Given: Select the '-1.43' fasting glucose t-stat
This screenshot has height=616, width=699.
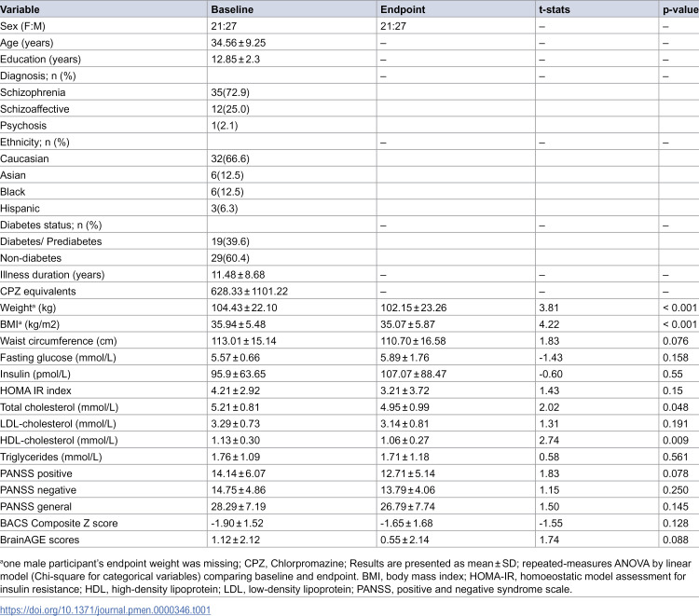Looking at the screenshot, I should 551,358.
